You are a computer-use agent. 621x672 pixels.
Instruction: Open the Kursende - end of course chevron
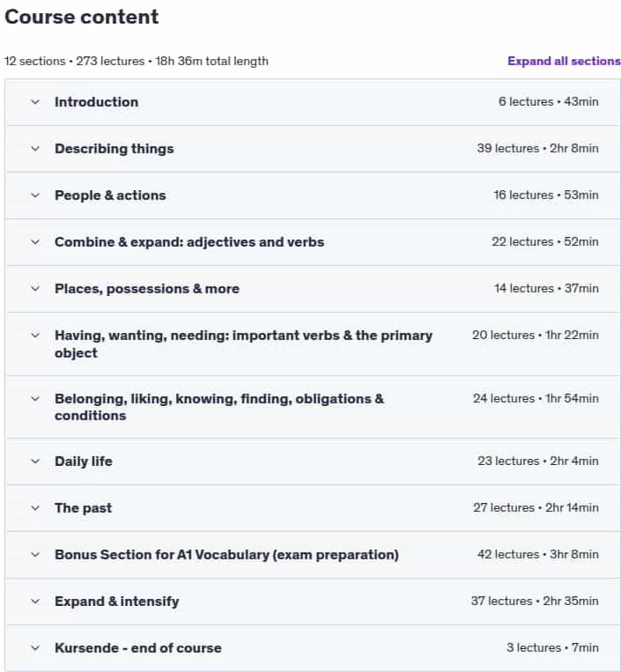click(35, 648)
